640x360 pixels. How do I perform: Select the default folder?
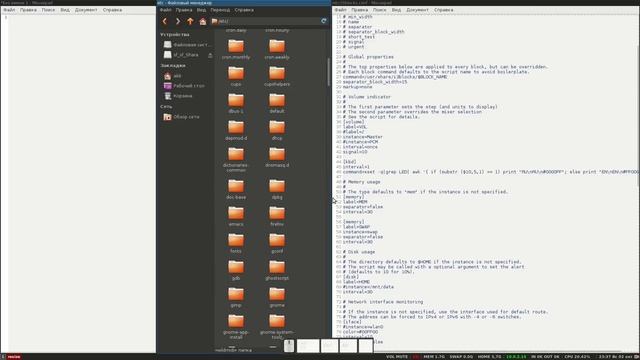tap(277, 103)
